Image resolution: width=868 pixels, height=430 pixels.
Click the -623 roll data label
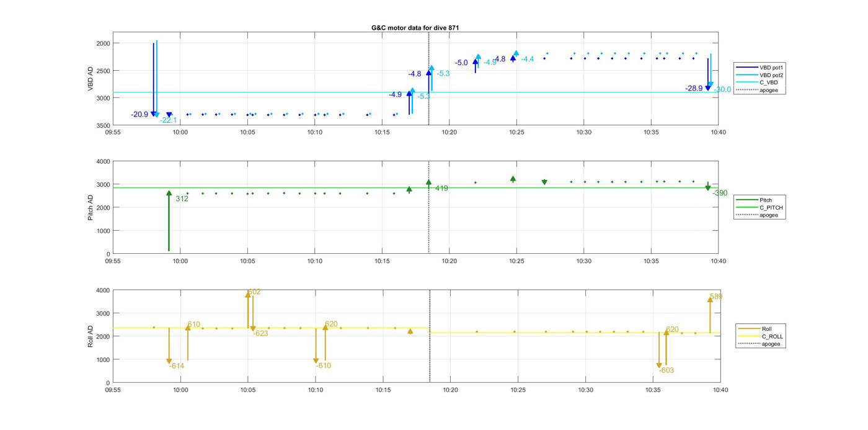click(x=260, y=333)
